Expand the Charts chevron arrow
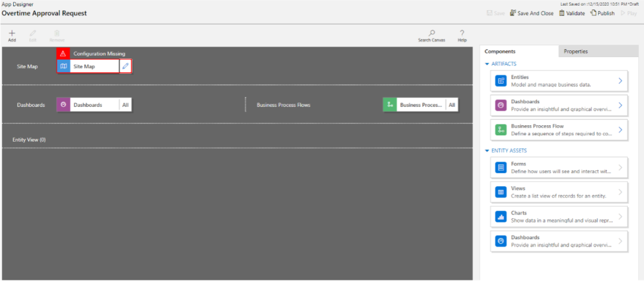The image size is (644, 283). (x=620, y=217)
